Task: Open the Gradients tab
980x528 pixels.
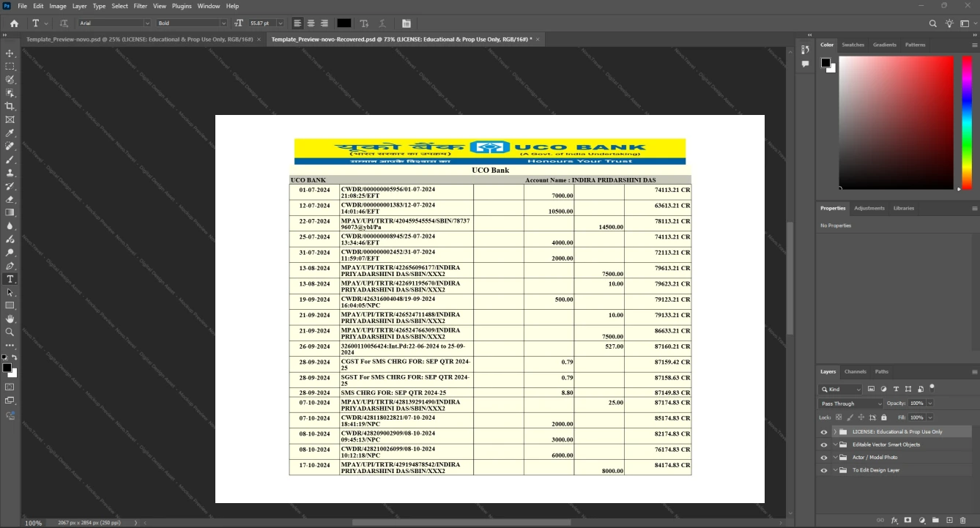Action: 884,45
